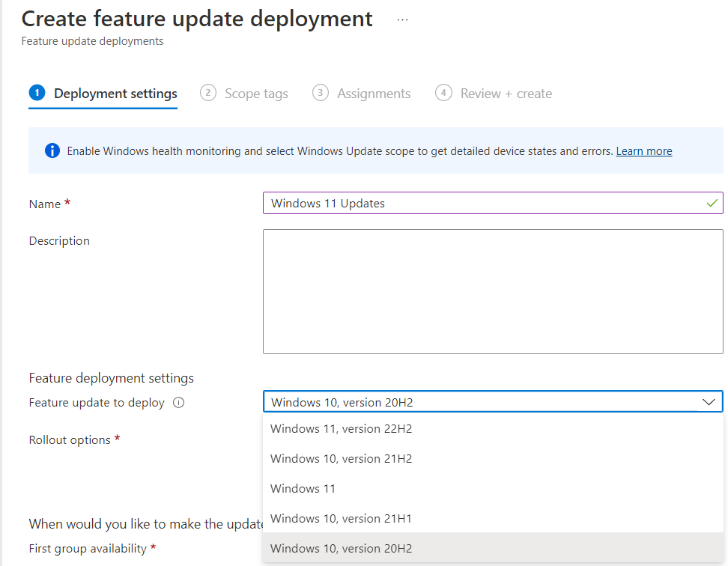Select Windows 10, version 21H1 option
Screen dimensions: 728x566
493,518
